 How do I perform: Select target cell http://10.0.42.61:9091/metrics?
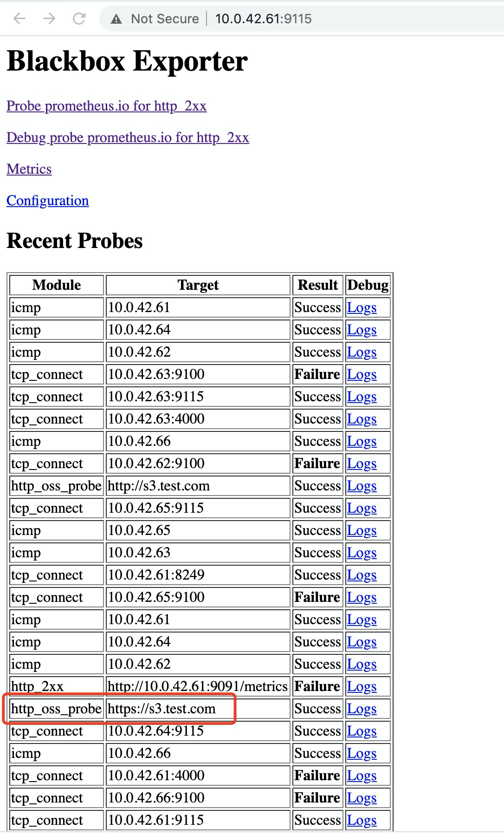[x=198, y=686]
